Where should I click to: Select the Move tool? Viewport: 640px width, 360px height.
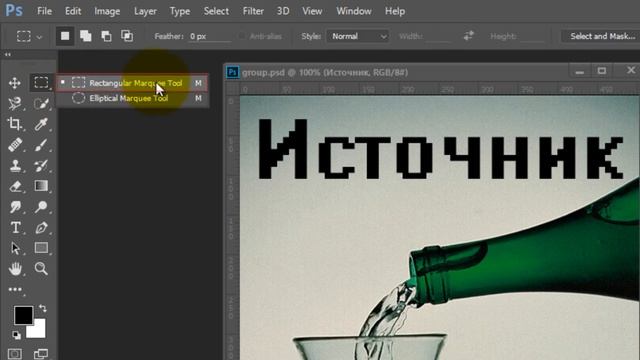click(15, 83)
